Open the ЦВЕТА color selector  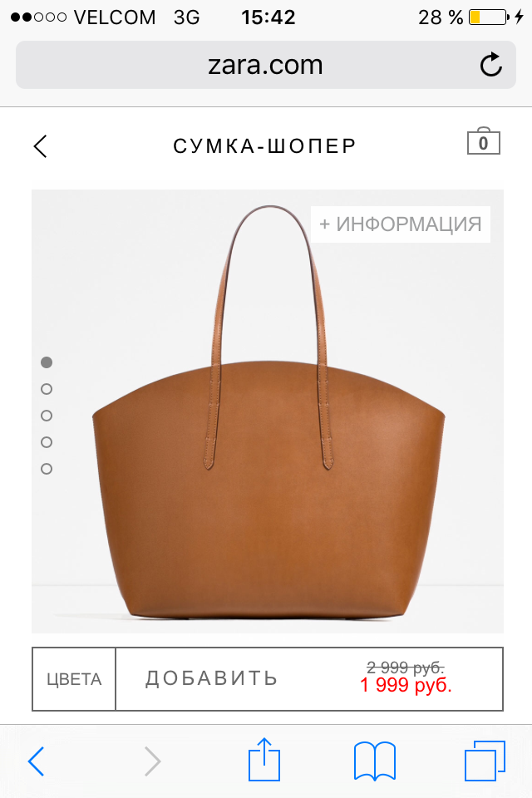[x=74, y=679]
